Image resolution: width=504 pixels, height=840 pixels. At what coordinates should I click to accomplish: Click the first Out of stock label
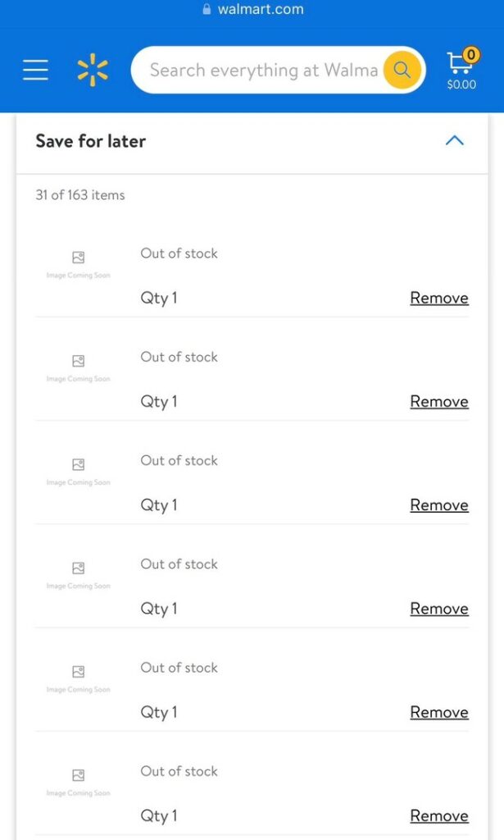coord(179,253)
